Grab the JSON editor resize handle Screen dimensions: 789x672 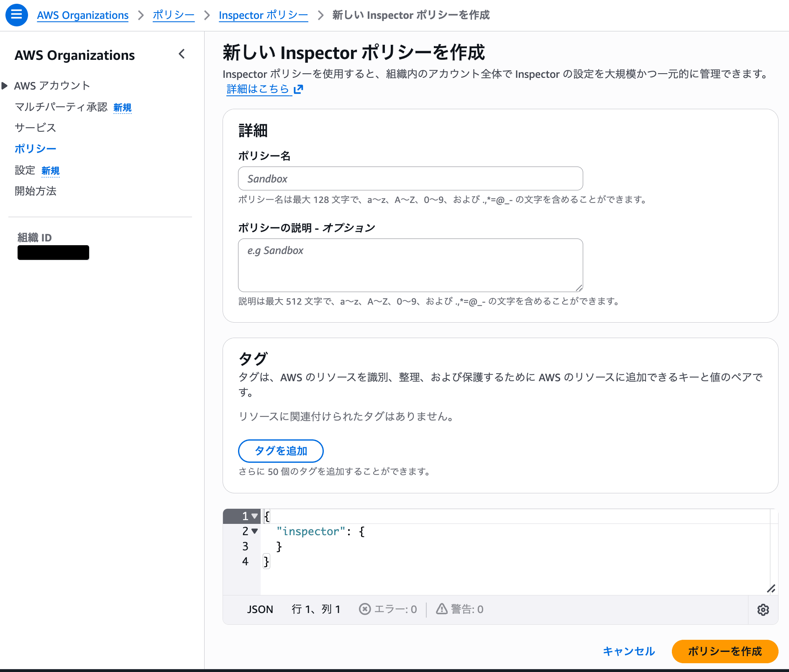coord(771,588)
